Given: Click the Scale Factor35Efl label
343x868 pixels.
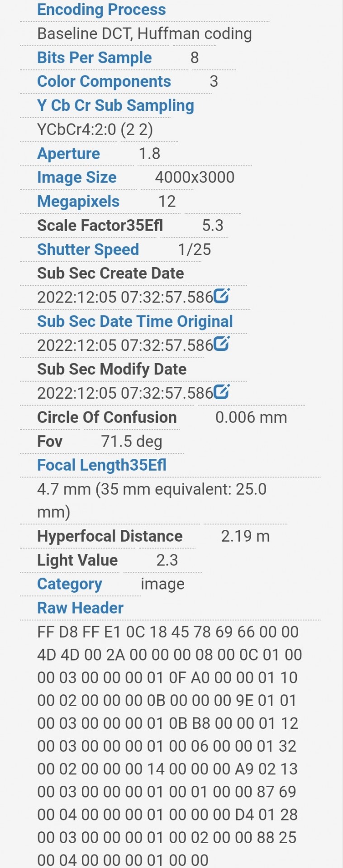Looking at the screenshot, I should [100, 226].
